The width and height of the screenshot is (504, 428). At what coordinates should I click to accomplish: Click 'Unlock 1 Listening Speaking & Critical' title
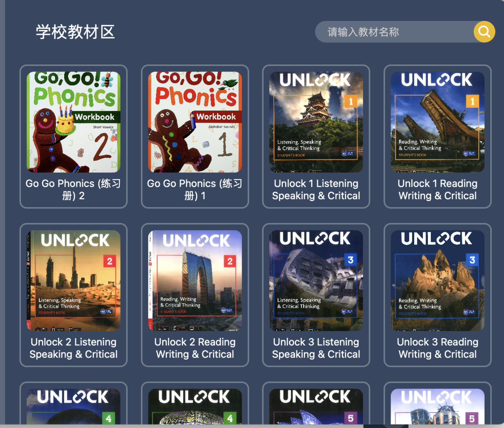(316, 190)
